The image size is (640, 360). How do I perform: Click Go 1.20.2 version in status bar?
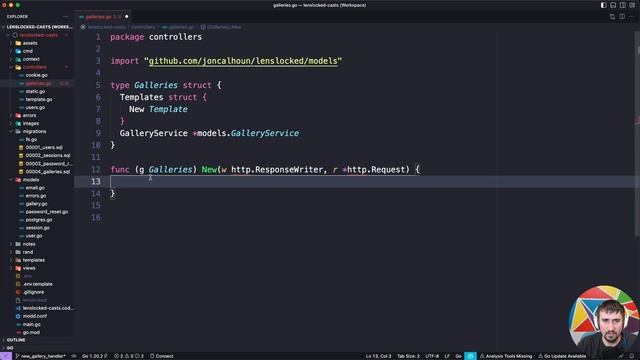pyautogui.click(x=95, y=356)
